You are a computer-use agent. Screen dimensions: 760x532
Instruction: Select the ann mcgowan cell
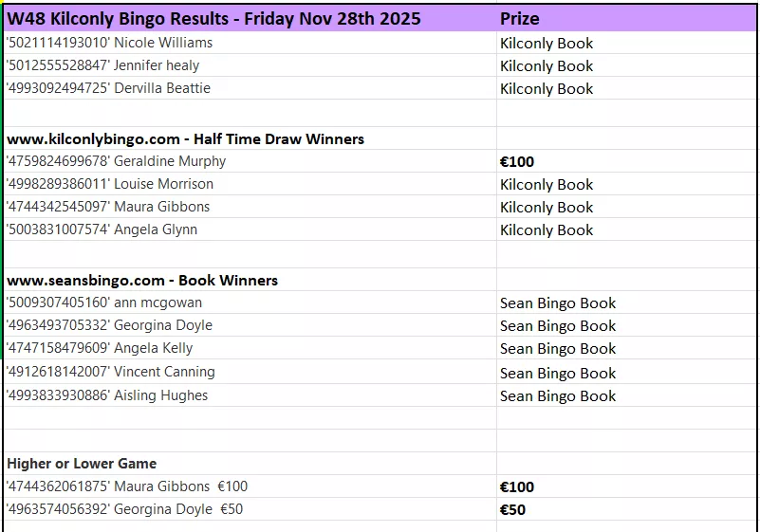click(104, 303)
